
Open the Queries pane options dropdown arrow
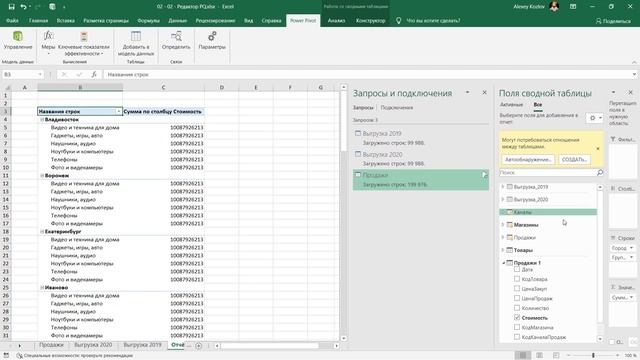468,93
